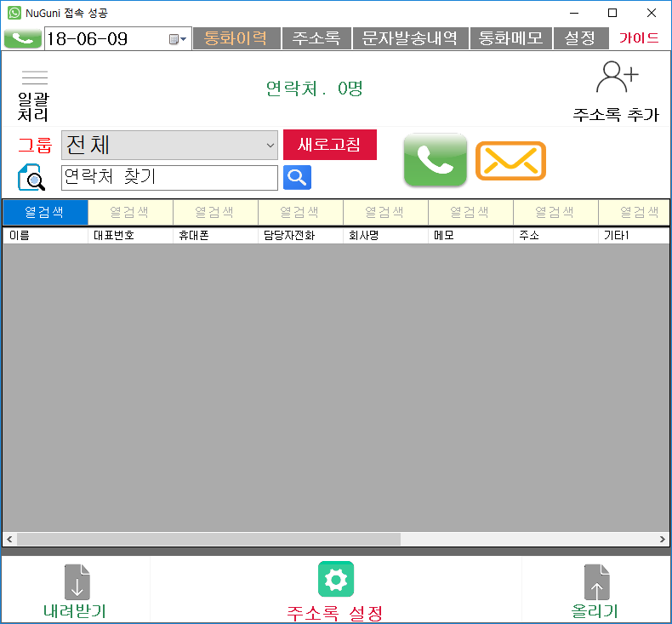
Task: Click the orange envelope message icon
Action: [x=510, y=161]
